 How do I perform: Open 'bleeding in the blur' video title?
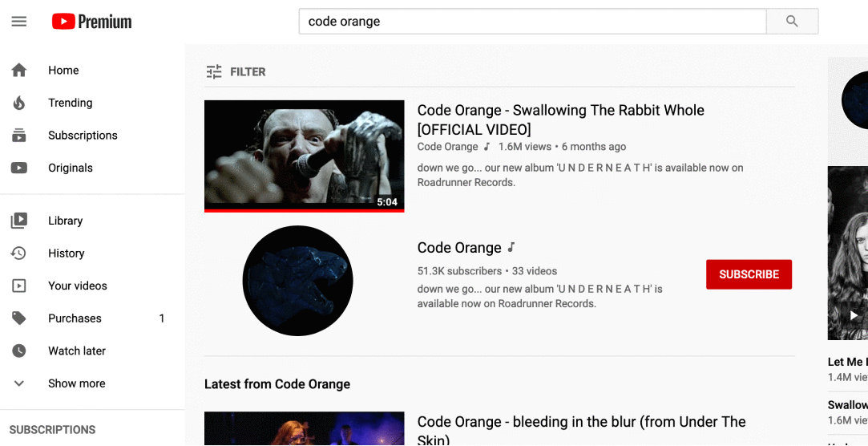click(x=581, y=431)
